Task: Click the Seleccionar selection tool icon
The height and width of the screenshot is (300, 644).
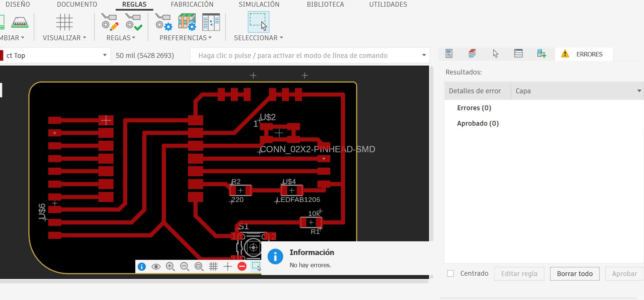Action: (x=258, y=22)
